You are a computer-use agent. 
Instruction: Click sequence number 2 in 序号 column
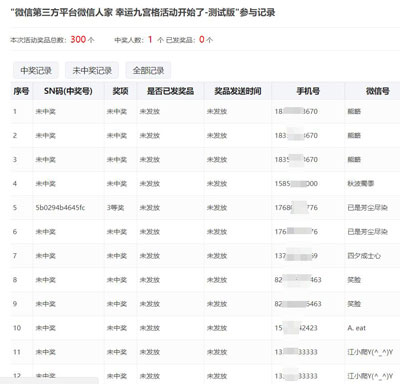click(15, 136)
